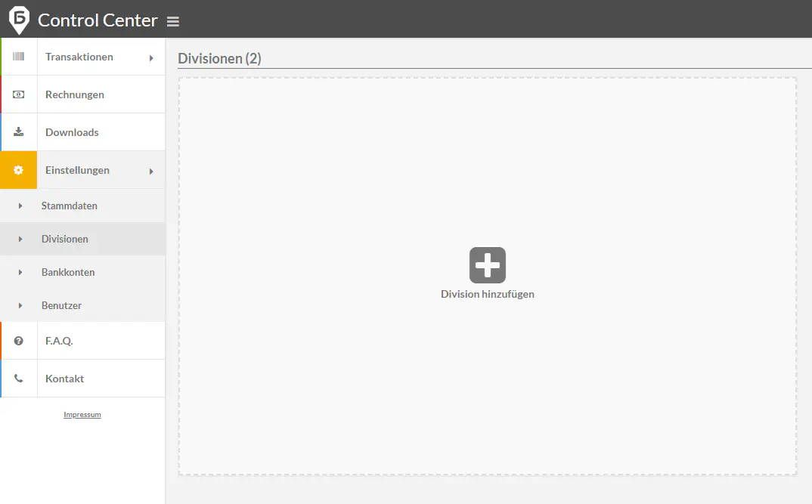Open the Rechnungen menu item
Viewport: 812px width, 504px height.
pyautogui.click(x=75, y=94)
